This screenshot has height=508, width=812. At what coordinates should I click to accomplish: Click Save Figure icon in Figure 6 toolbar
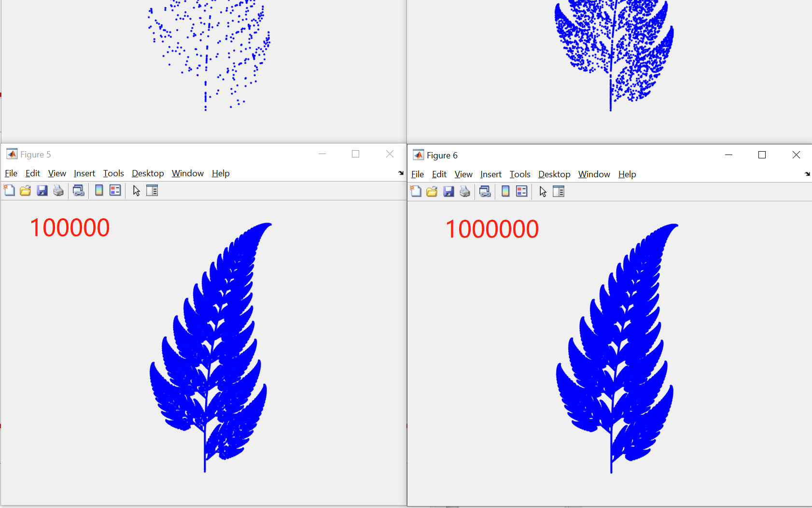449,191
